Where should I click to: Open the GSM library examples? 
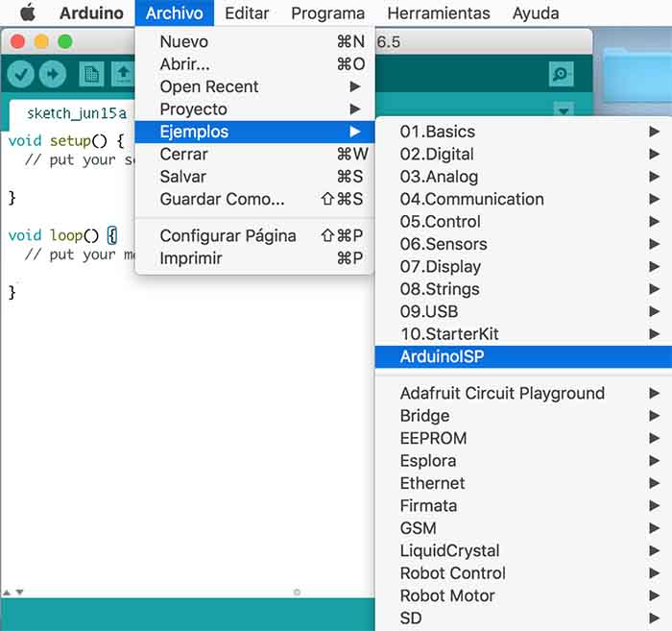tap(523, 528)
